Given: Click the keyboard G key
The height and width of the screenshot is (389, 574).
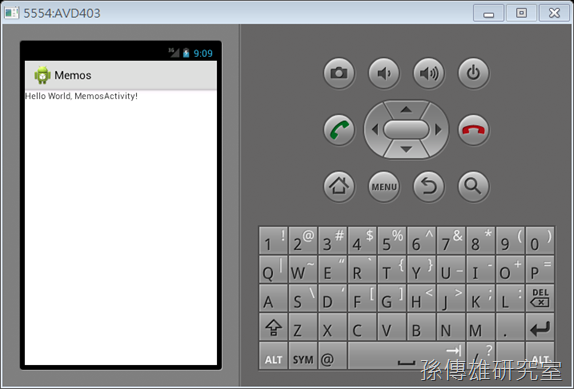Looking at the screenshot, I should (392, 298).
